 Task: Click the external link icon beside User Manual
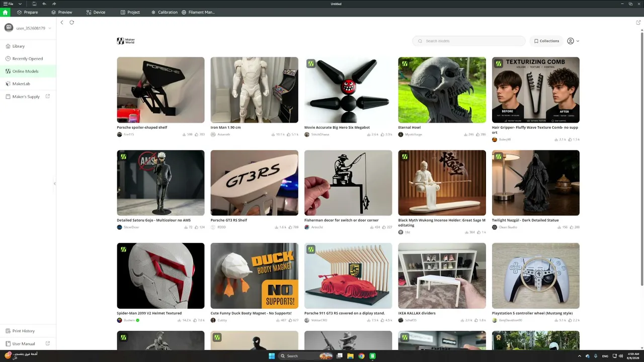[x=48, y=343]
